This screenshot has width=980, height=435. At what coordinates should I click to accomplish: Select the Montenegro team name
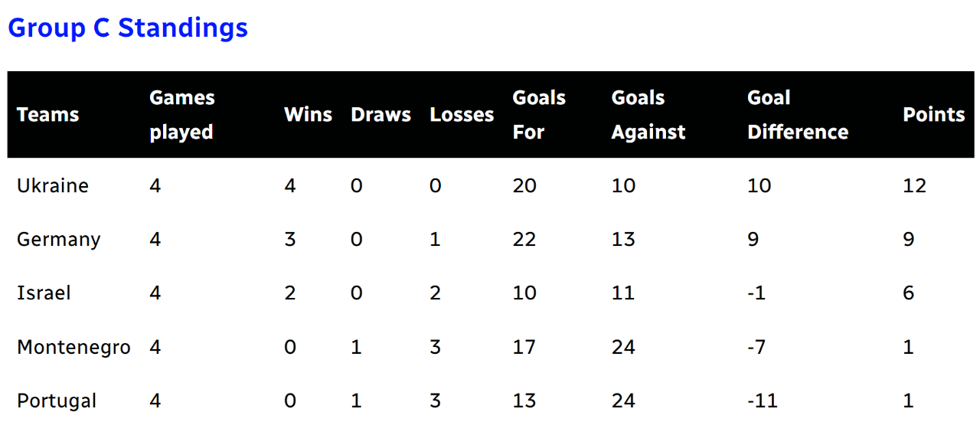pyautogui.click(x=73, y=347)
